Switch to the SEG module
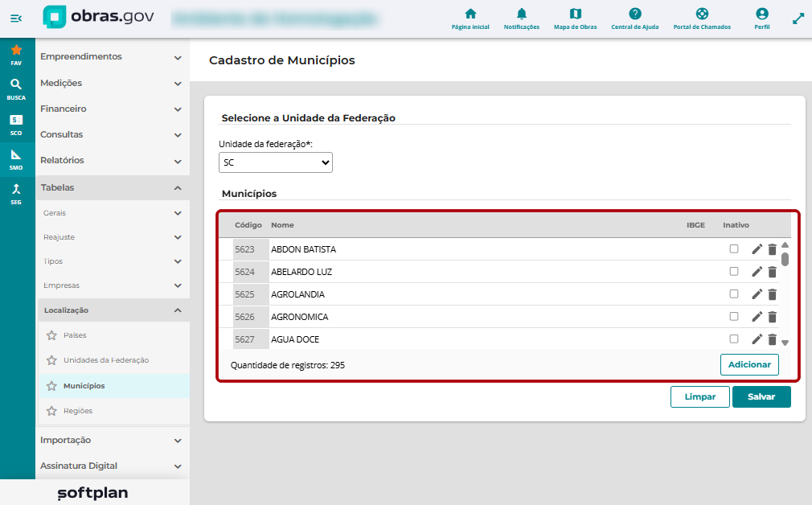 pyautogui.click(x=16, y=195)
